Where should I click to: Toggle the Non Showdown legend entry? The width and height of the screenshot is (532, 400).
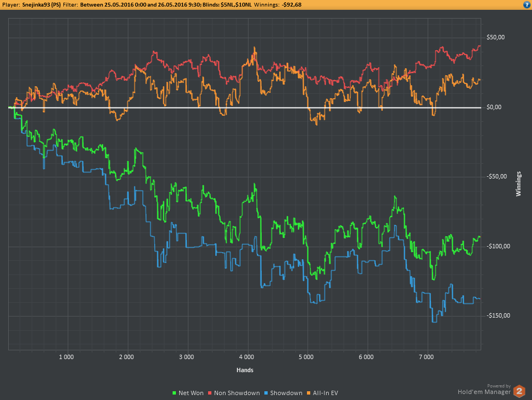pyautogui.click(x=234, y=393)
